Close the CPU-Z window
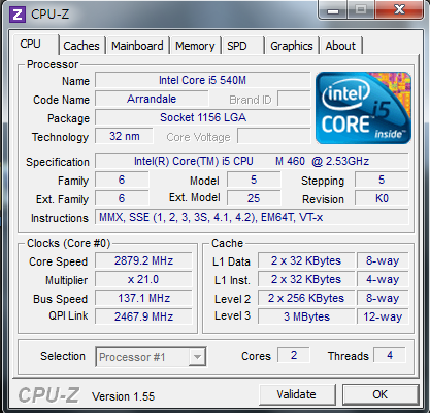Viewport: 432px width, 415px height. [x=399, y=10]
